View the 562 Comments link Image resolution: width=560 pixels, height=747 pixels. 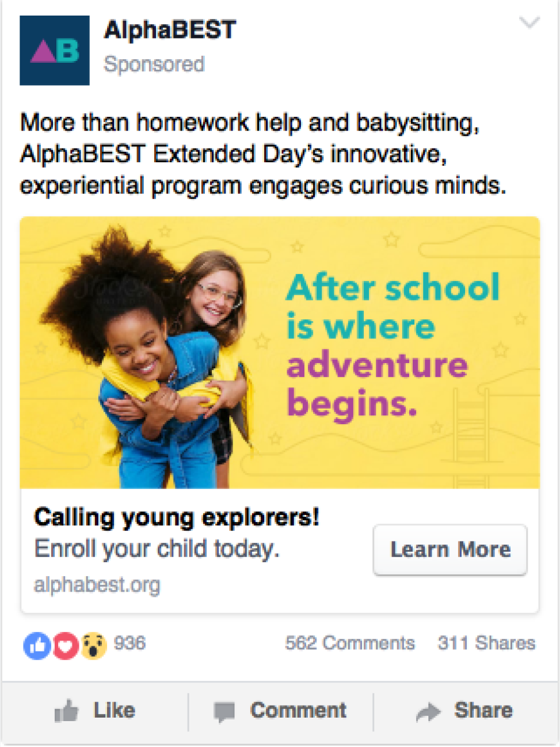(350, 643)
